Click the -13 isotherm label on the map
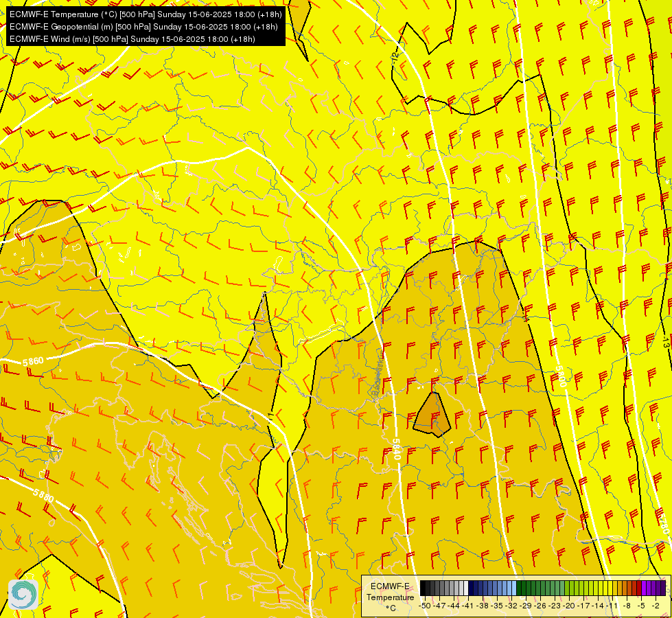 coord(665,342)
